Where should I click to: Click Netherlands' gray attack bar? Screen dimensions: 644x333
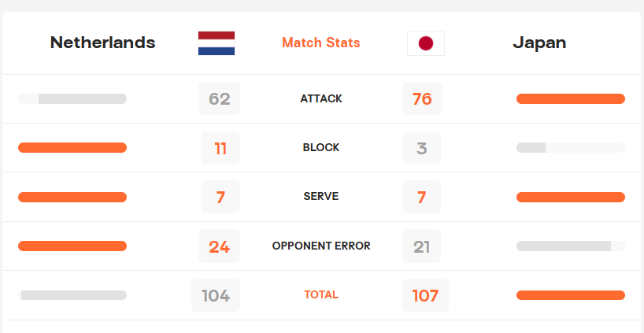[83, 98]
